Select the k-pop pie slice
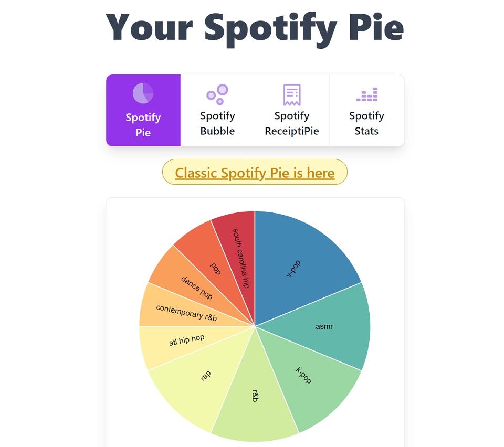 point(304,375)
